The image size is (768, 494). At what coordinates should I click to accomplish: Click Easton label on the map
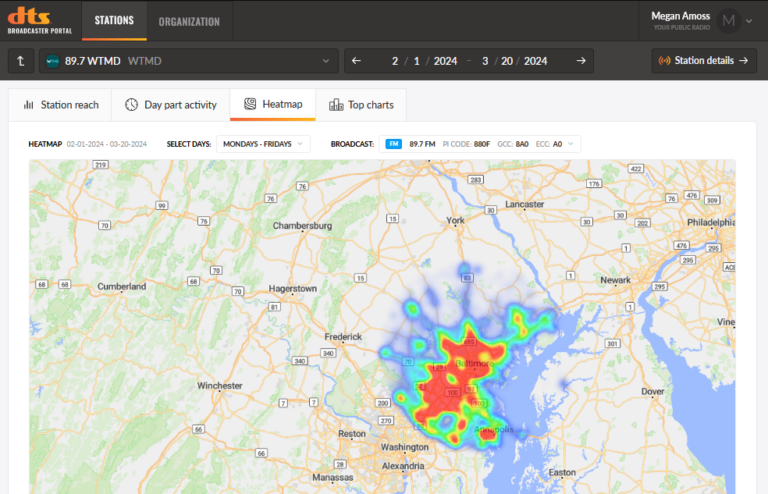pos(562,472)
